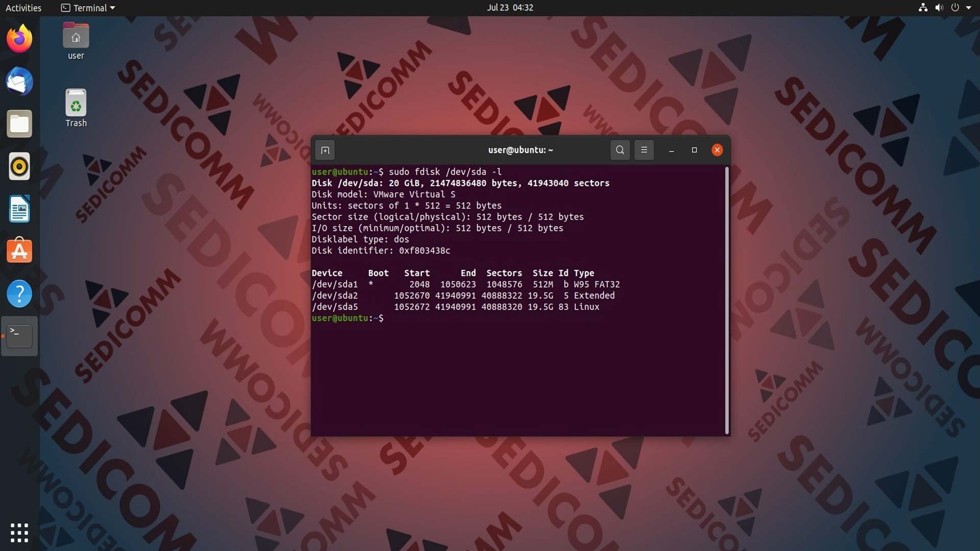This screenshot has width=980, height=551.
Task: Open the Files manager in dock
Action: click(x=19, y=124)
